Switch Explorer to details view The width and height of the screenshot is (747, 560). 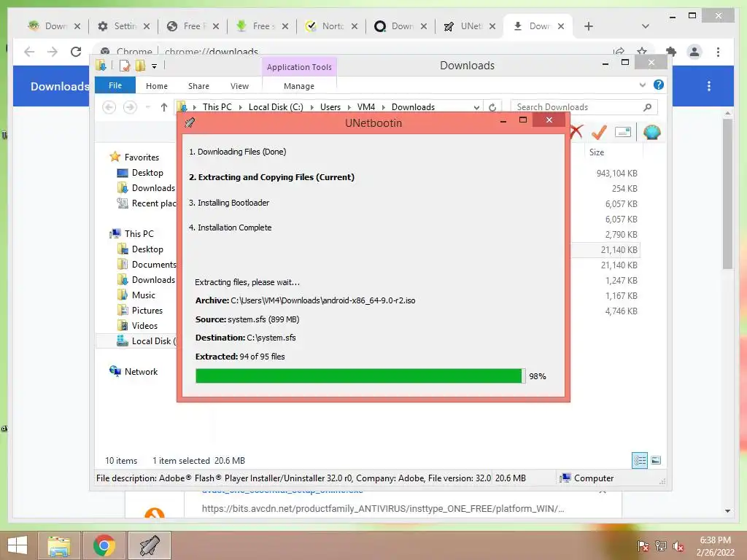640,461
